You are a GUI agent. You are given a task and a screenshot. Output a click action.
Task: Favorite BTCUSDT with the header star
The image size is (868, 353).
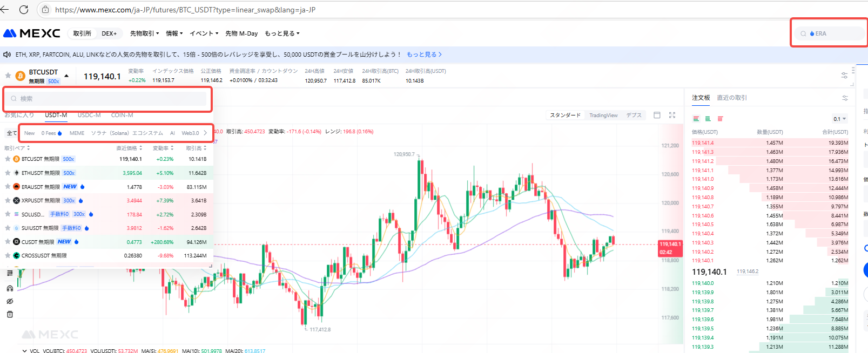tap(8, 76)
